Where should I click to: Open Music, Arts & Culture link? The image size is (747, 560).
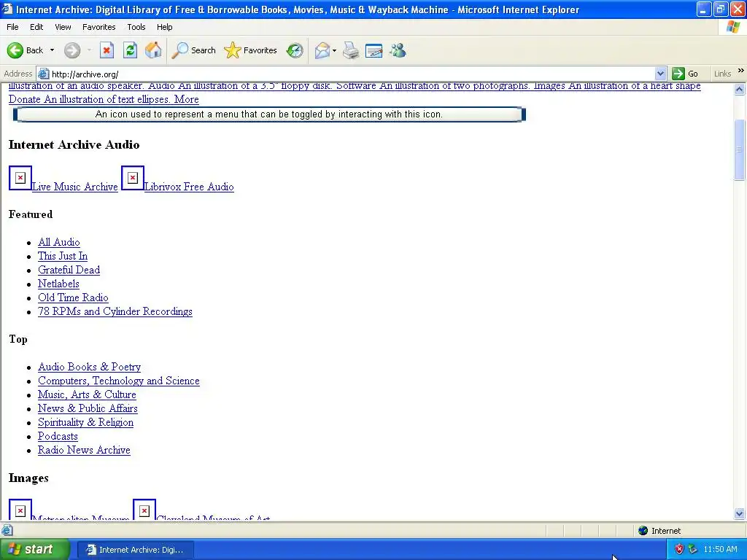pyautogui.click(x=88, y=394)
